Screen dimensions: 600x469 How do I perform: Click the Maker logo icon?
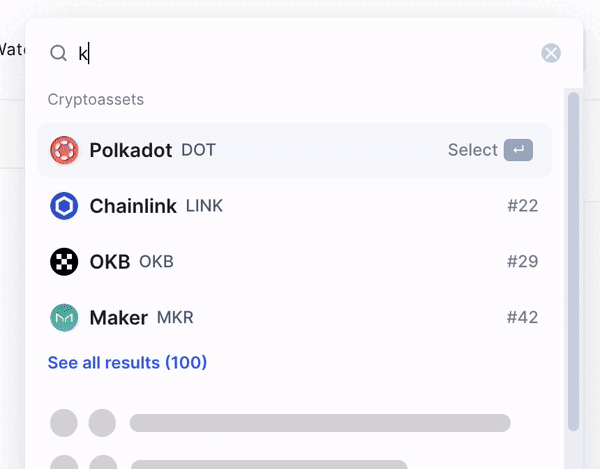click(x=64, y=318)
